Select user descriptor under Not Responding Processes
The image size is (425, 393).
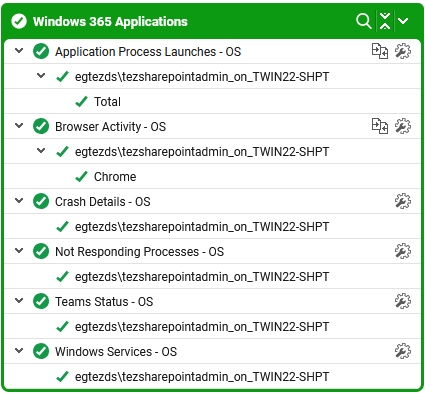[x=202, y=277]
